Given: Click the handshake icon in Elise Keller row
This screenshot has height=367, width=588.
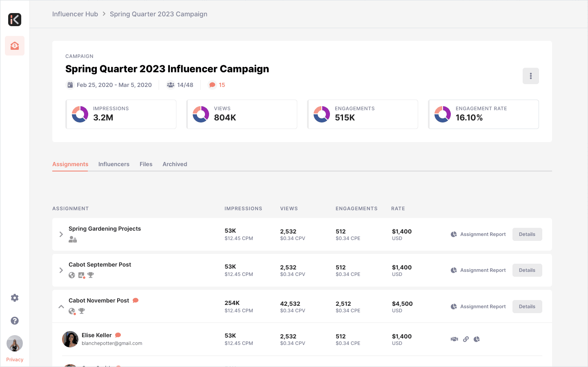Looking at the screenshot, I should (x=454, y=339).
